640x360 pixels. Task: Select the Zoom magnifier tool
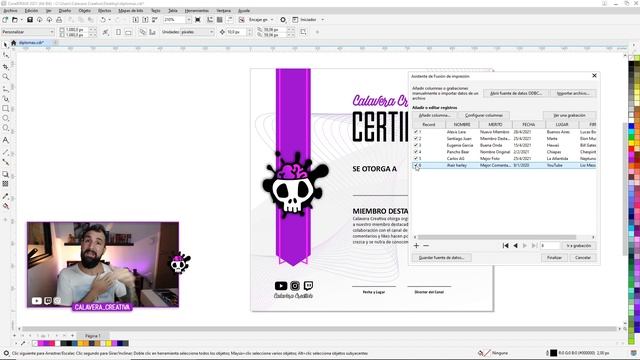pos(5,77)
